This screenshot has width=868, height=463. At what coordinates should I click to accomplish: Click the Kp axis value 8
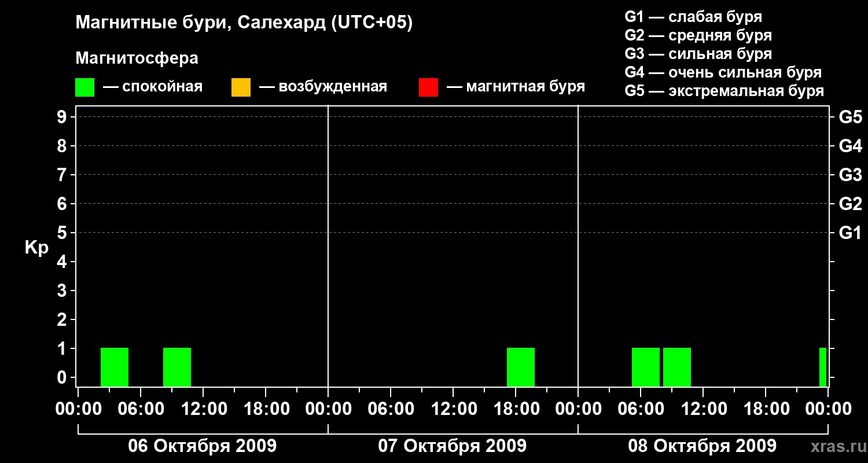coord(63,146)
